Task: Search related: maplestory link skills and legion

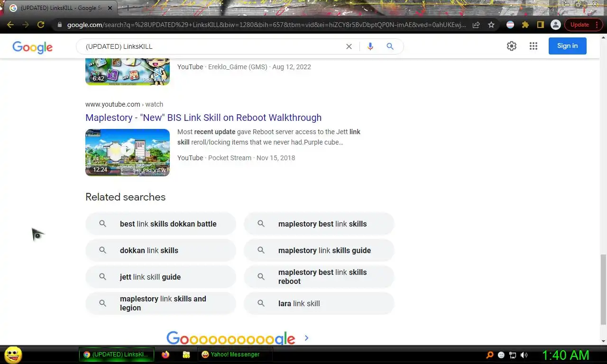Action: [x=161, y=303]
